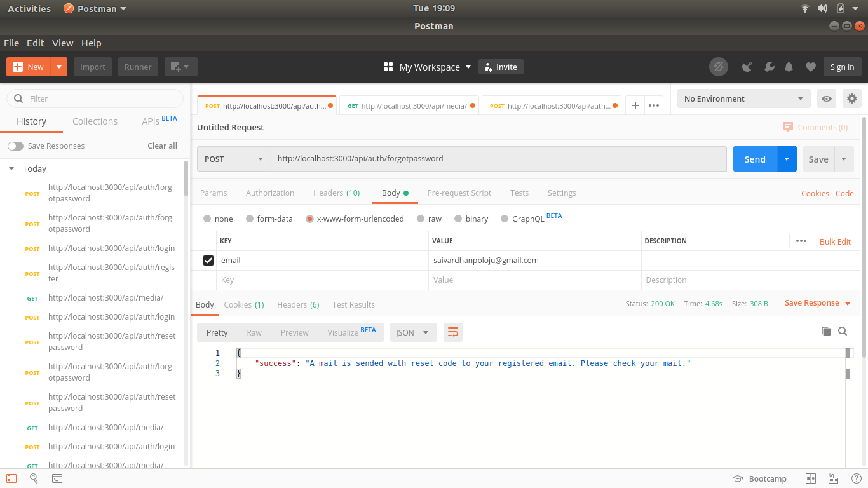Open the File menu
Image resolution: width=868 pixels, height=488 pixels.
click(x=11, y=43)
